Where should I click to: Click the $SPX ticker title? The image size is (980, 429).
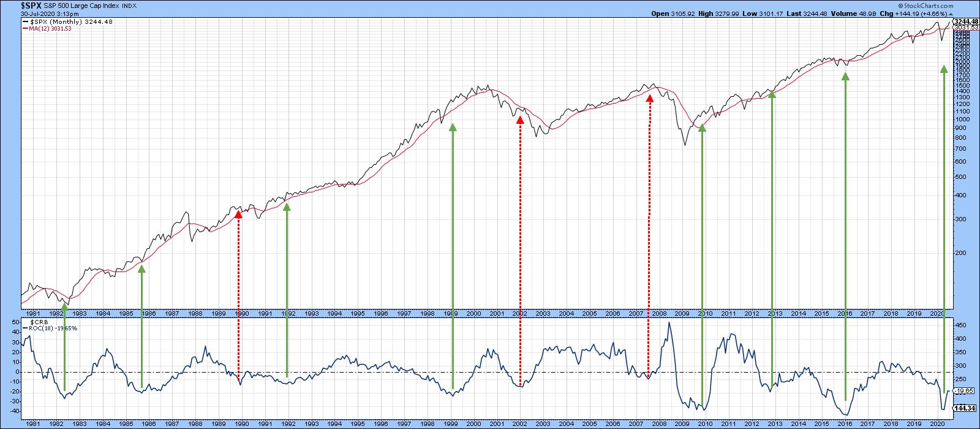16,5
